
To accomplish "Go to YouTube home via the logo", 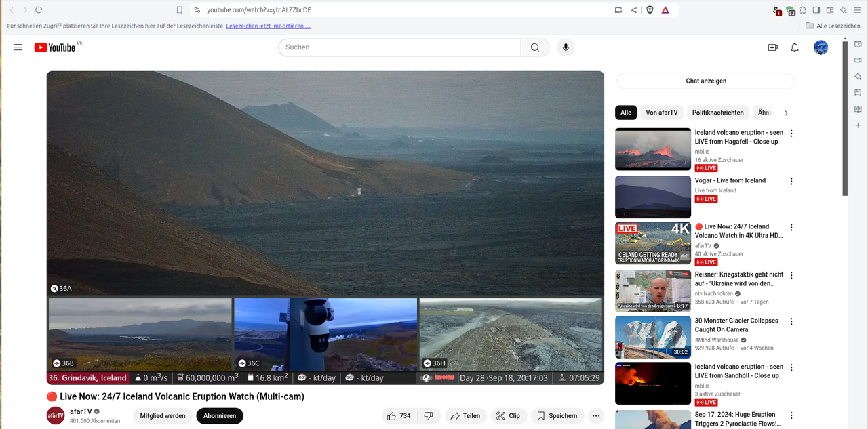I will pyautogui.click(x=55, y=47).
